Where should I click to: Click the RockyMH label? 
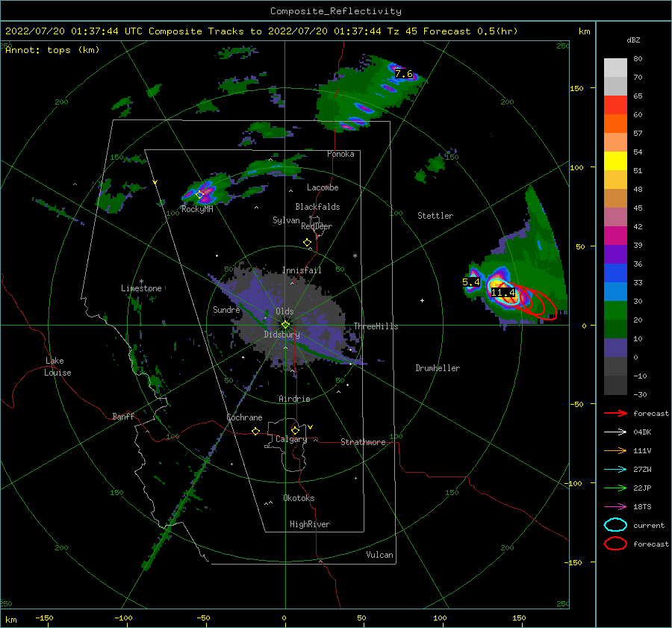click(197, 209)
